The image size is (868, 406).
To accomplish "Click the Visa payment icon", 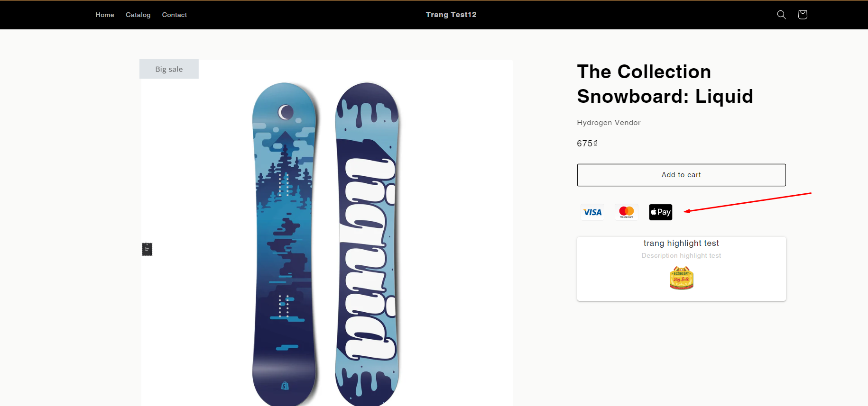I will (592, 212).
